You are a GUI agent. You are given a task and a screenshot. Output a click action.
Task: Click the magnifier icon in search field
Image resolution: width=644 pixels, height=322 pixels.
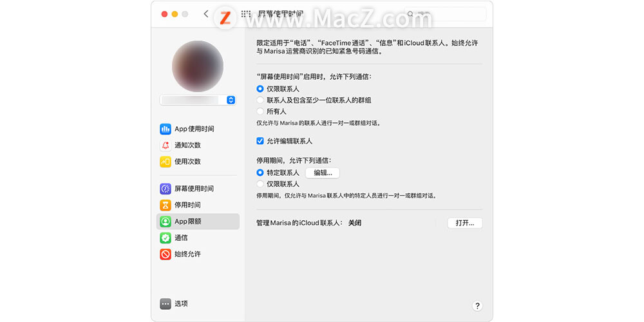click(x=410, y=14)
